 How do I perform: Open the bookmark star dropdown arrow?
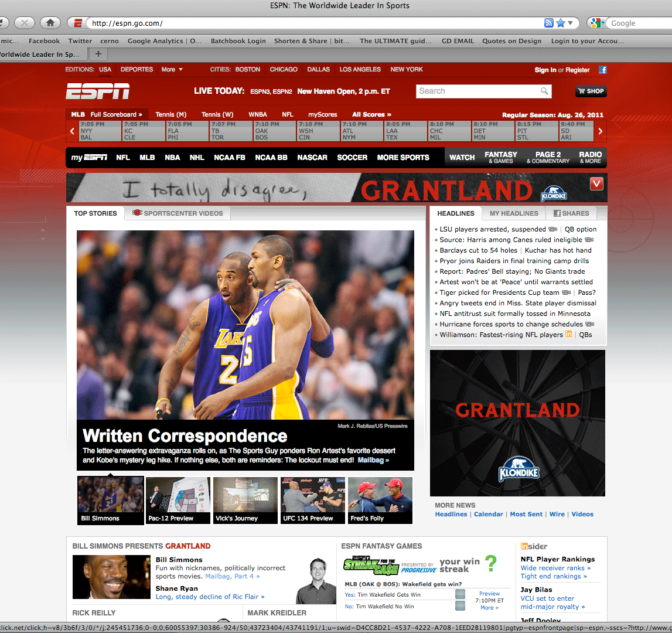[571, 23]
